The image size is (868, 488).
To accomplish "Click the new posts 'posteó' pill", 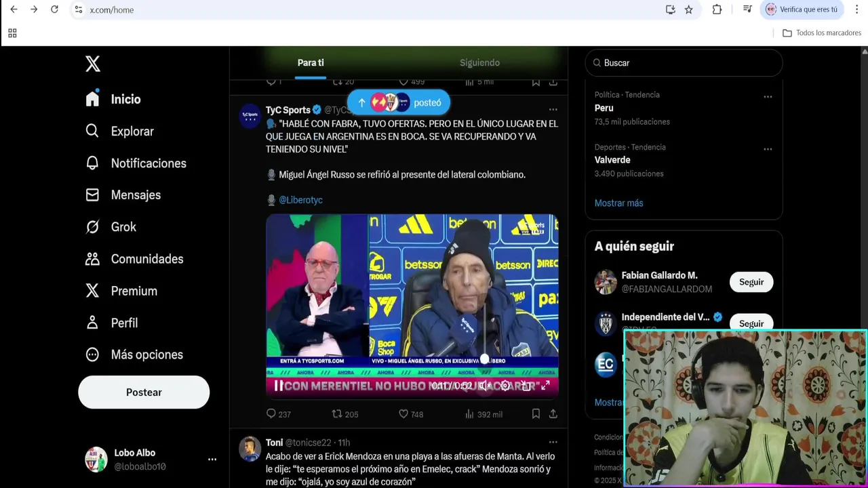I will coord(399,102).
